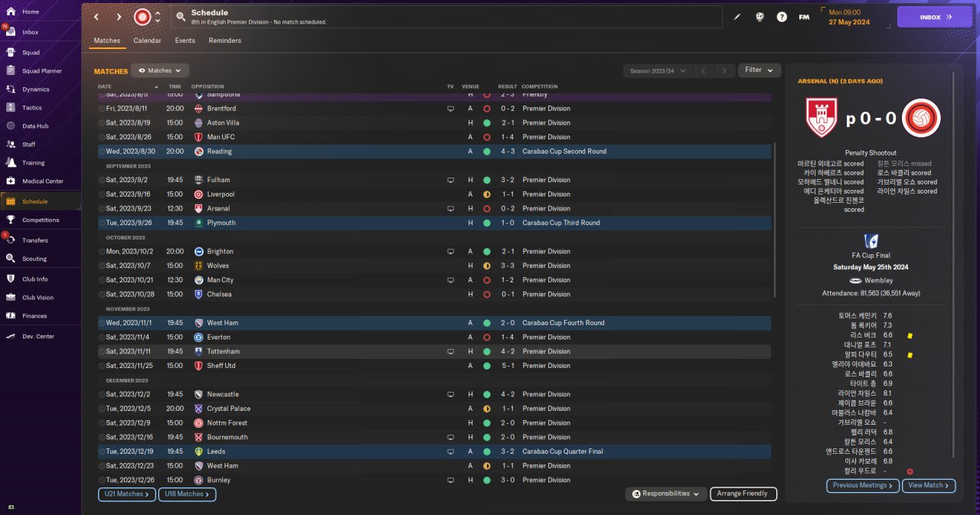Screen dimensions: 980x515
Task: Open the Transfers section
Action: pyautogui.click(x=35, y=240)
